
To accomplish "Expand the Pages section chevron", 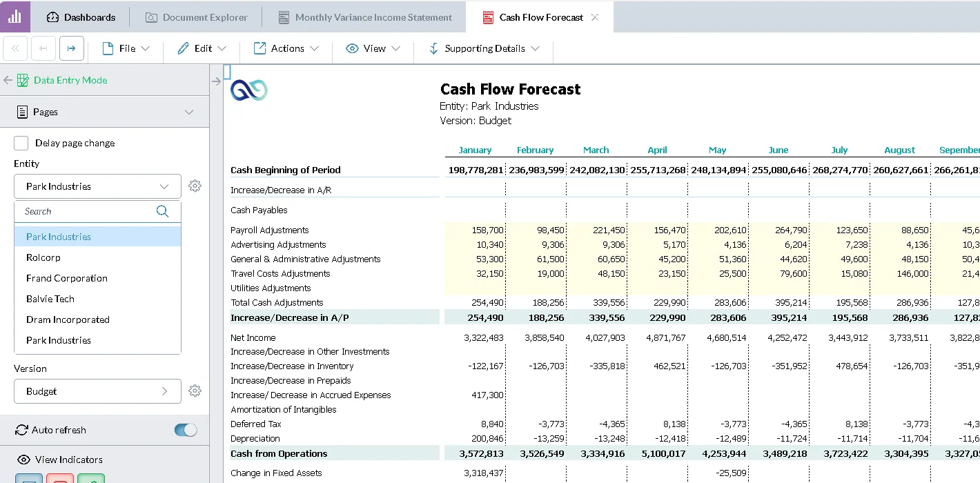I will coord(189,112).
